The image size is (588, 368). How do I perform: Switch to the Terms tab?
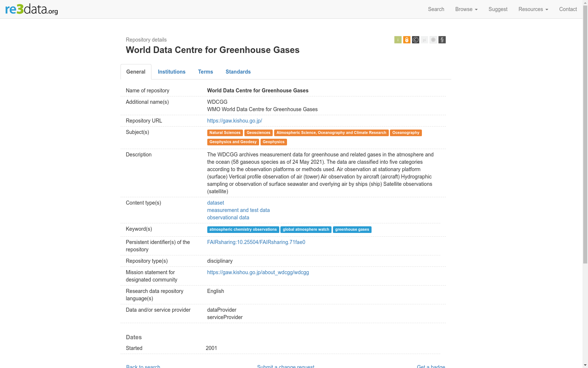(x=205, y=72)
